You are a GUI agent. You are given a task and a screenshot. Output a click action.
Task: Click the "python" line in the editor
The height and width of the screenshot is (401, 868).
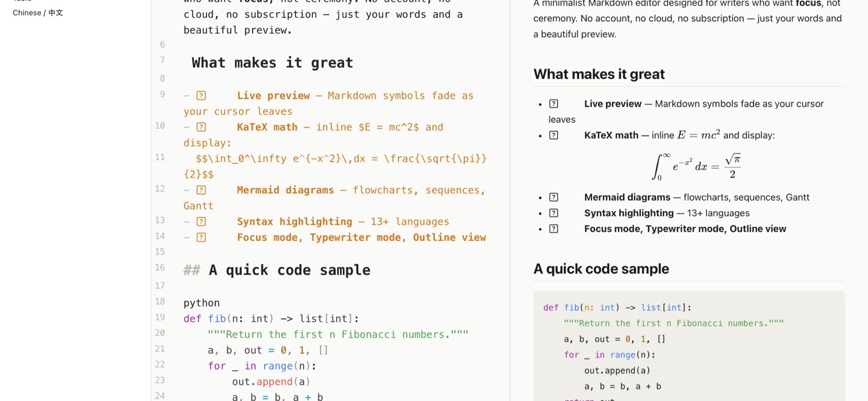tap(201, 303)
